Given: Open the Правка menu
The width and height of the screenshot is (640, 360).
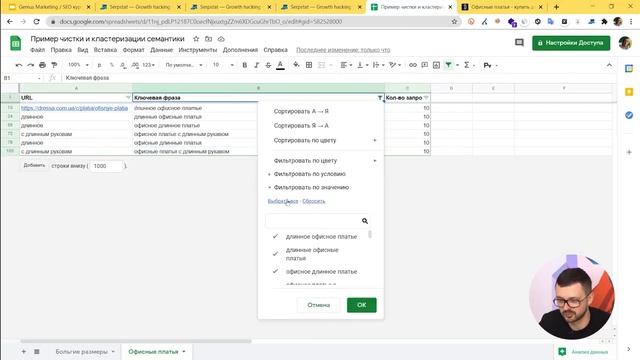Looking at the screenshot, I should [61, 50].
